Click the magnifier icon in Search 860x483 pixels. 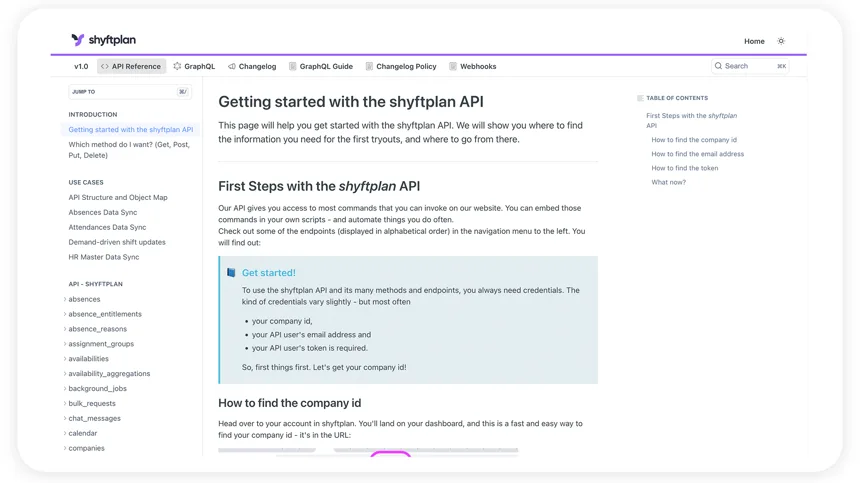point(718,66)
